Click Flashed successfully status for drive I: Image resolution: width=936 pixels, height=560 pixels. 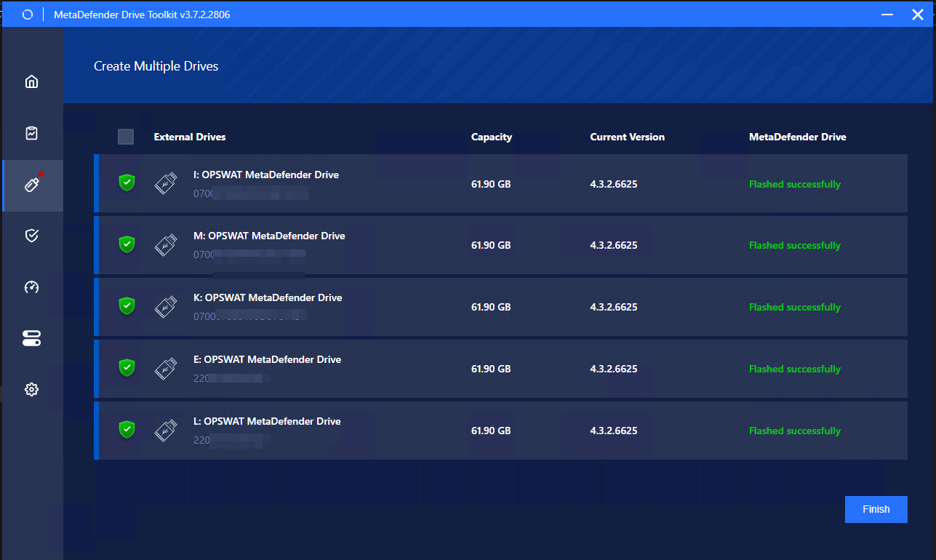pos(795,184)
